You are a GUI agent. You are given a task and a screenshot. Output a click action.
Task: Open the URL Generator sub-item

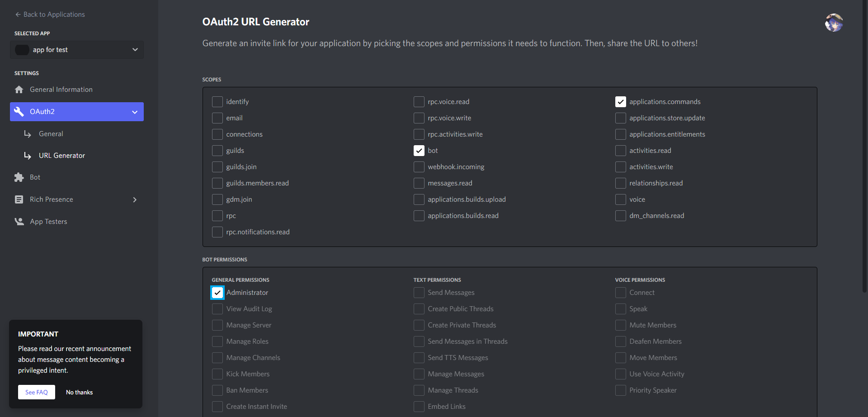click(62, 156)
